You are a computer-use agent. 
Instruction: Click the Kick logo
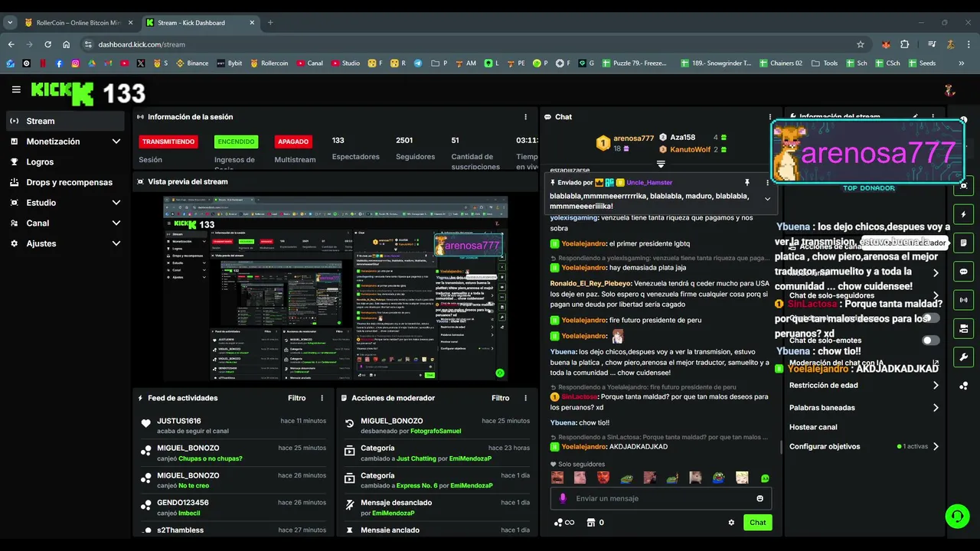(62, 93)
